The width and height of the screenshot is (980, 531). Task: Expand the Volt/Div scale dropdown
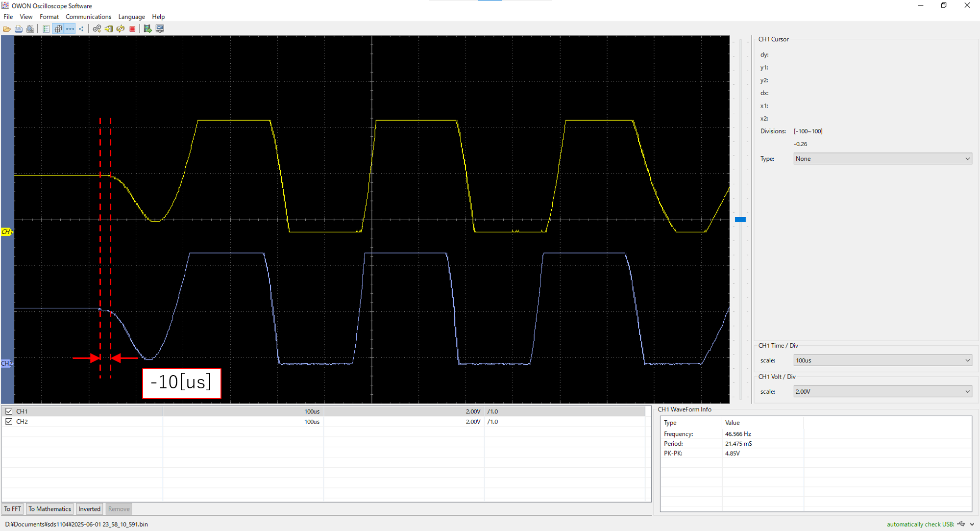(x=882, y=391)
